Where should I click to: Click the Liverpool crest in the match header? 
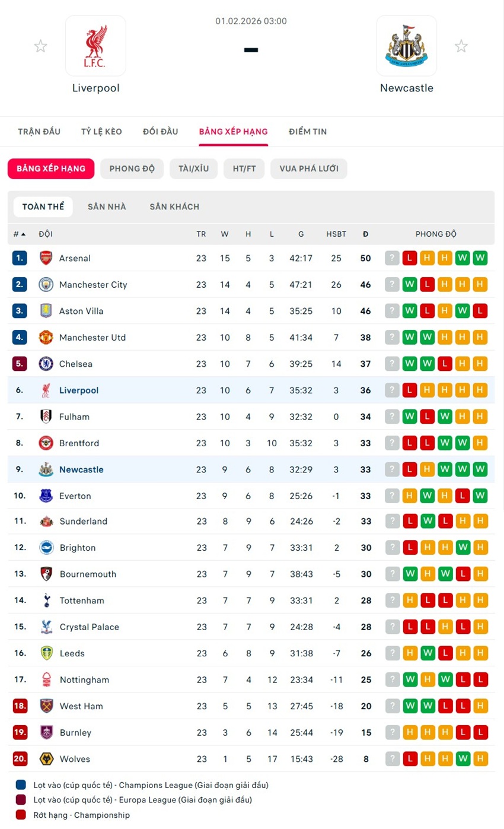(x=95, y=46)
